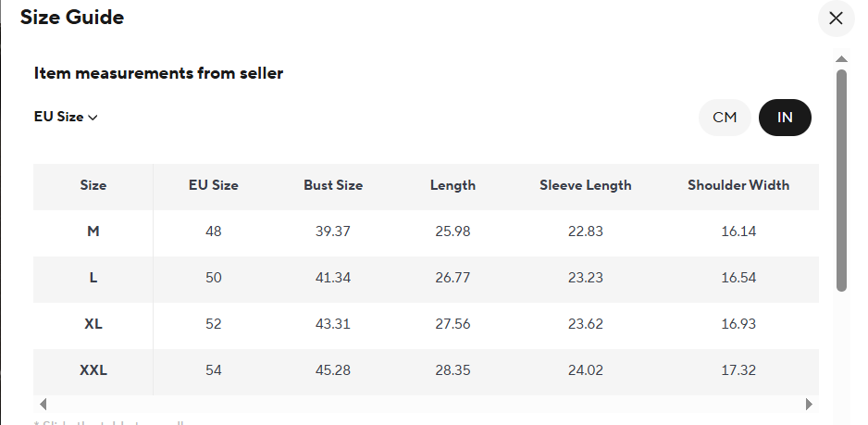Image resolution: width=868 pixels, height=425 pixels.
Task: Click the Length column header
Action: 453,185
